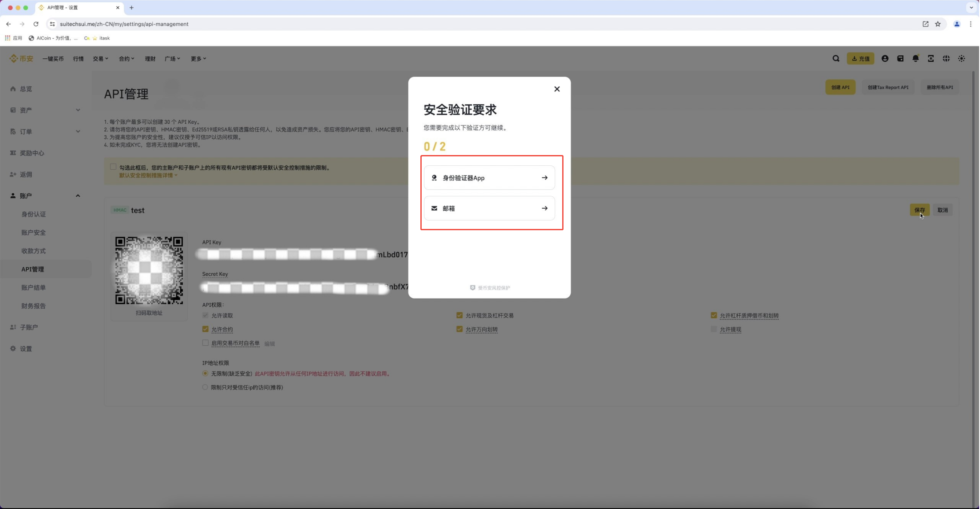Open the 应用 apps bookmark shortcut

[13, 38]
